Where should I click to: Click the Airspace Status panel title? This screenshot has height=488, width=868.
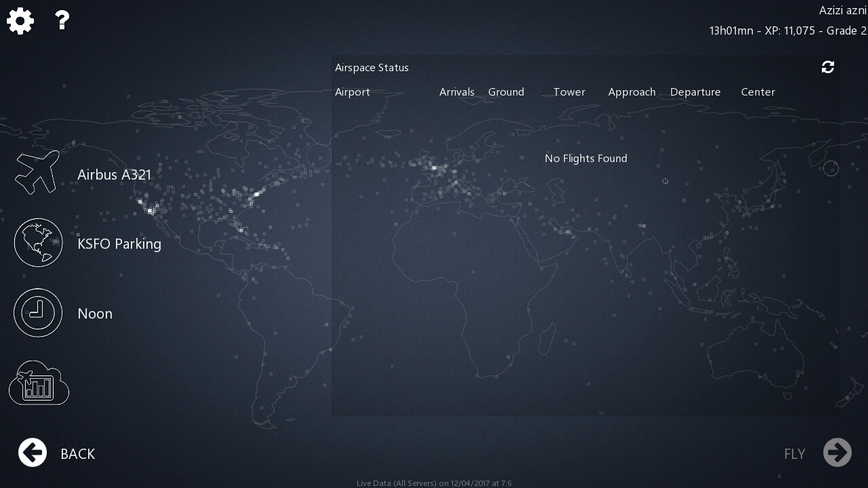tap(372, 68)
